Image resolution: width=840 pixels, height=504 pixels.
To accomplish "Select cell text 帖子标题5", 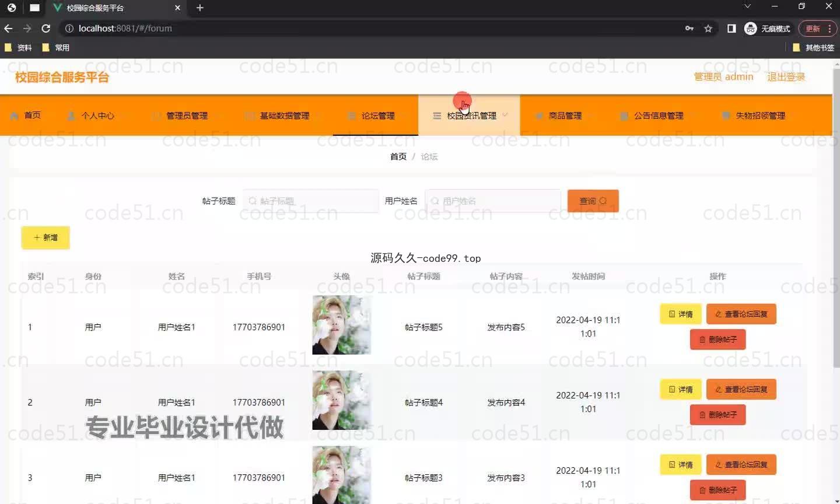I will pyautogui.click(x=423, y=327).
